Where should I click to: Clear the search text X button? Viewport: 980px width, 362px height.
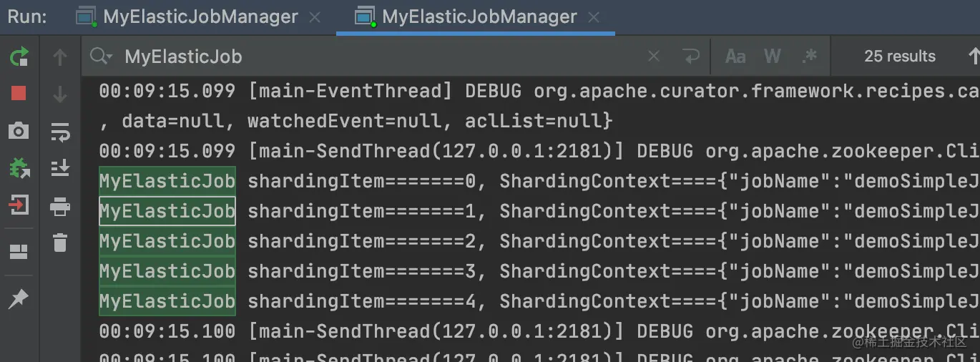point(654,56)
